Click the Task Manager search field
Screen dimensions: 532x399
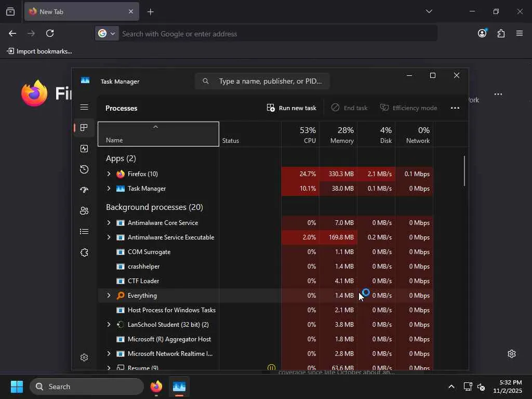[x=262, y=81]
